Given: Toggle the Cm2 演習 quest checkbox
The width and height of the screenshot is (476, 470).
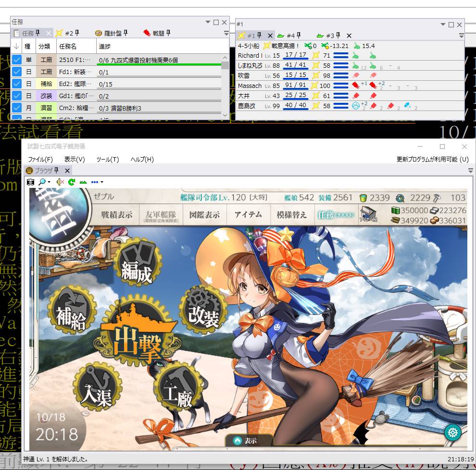Looking at the screenshot, I should [x=17, y=108].
